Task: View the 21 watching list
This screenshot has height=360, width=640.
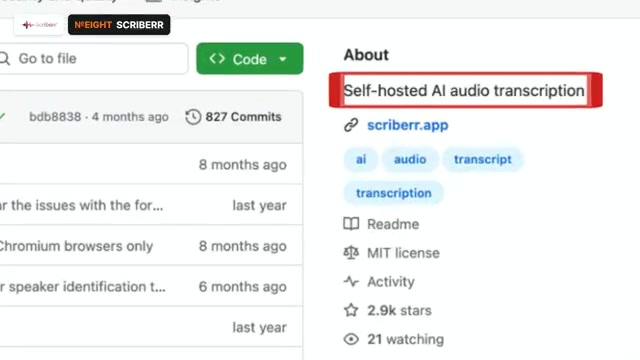Action: click(x=405, y=339)
